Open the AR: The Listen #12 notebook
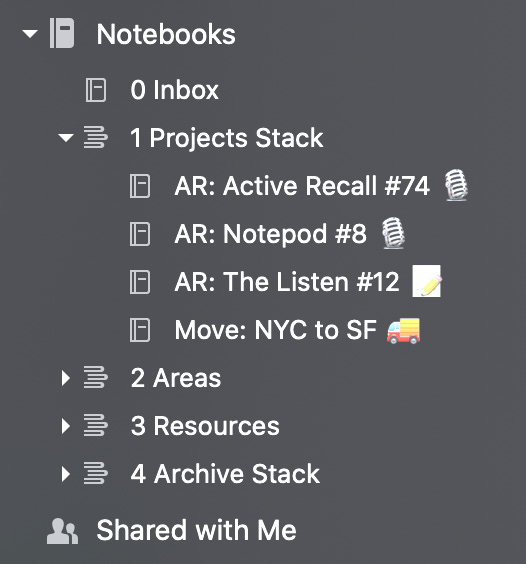This screenshot has width=526, height=564. tap(287, 282)
